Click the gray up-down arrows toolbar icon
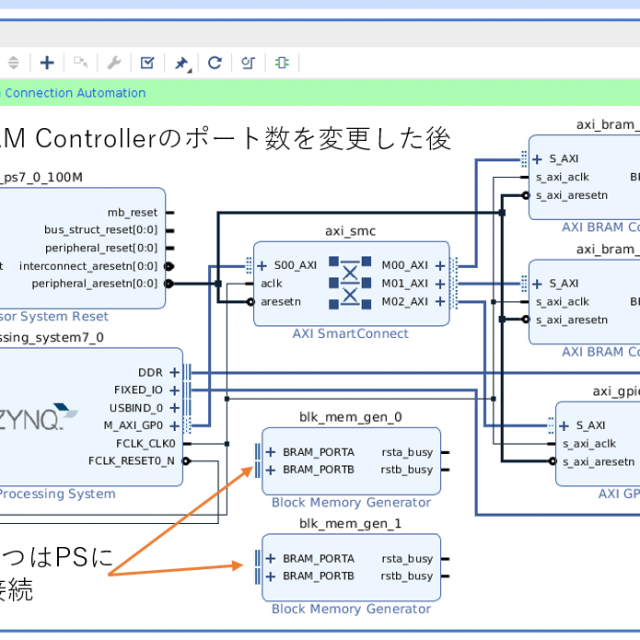The height and width of the screenshot is (640, 640). pyautogui.click(x=13, y=63)
